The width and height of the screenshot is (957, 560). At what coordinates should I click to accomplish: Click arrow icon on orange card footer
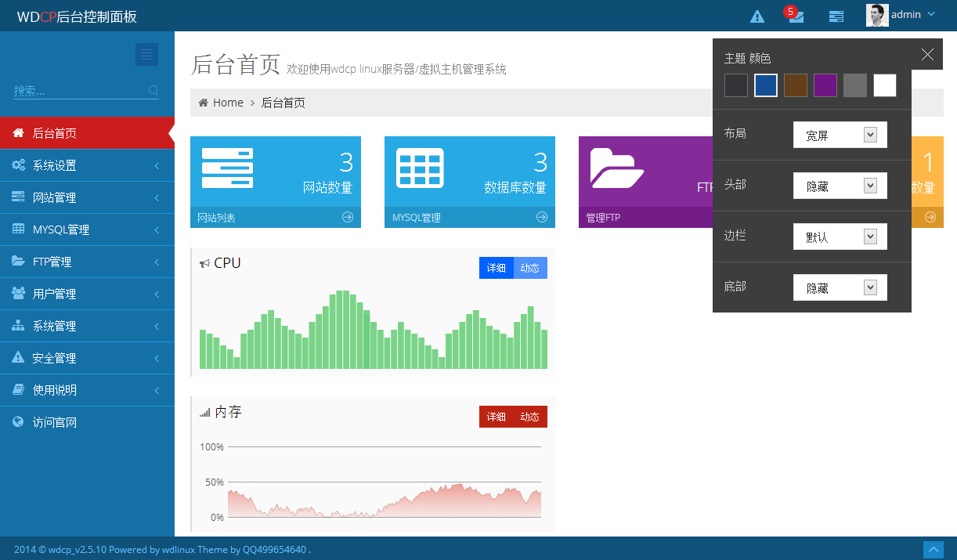[x=930, y=217]
